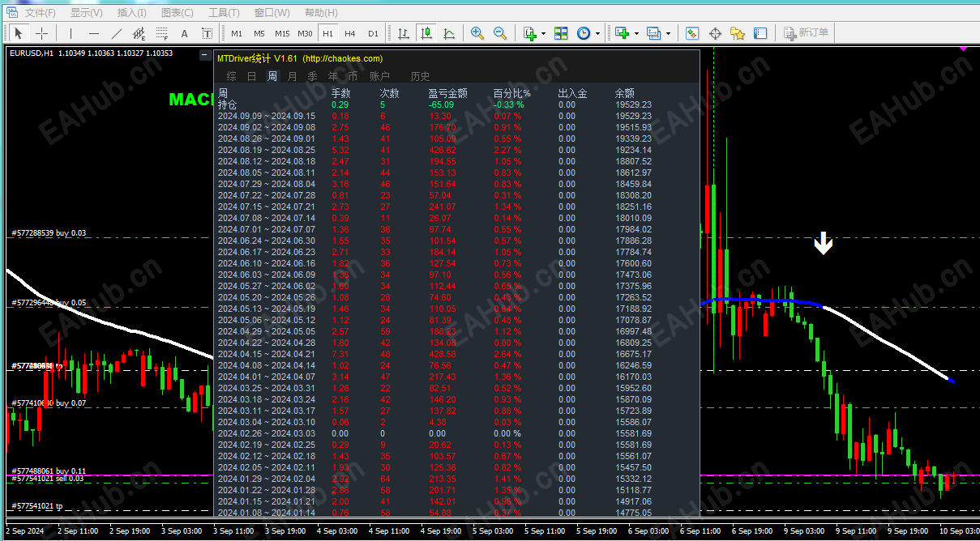Open the 账户 account tab
This screenshot has width=980, height=541.
point(379,76)
